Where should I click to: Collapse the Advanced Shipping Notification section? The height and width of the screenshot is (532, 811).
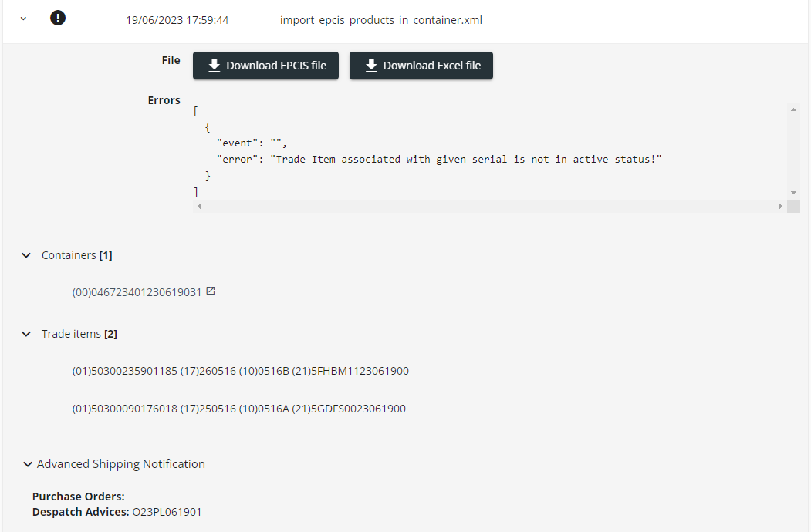[28, 463]
